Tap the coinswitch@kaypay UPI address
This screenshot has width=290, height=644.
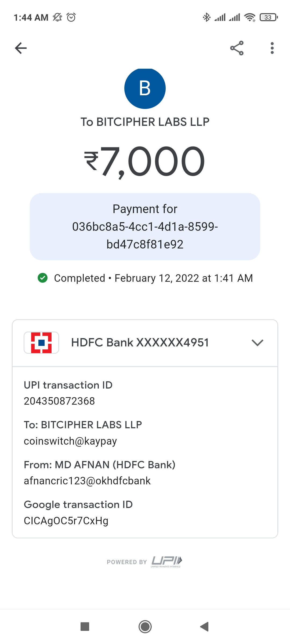(x=70, y=441)
